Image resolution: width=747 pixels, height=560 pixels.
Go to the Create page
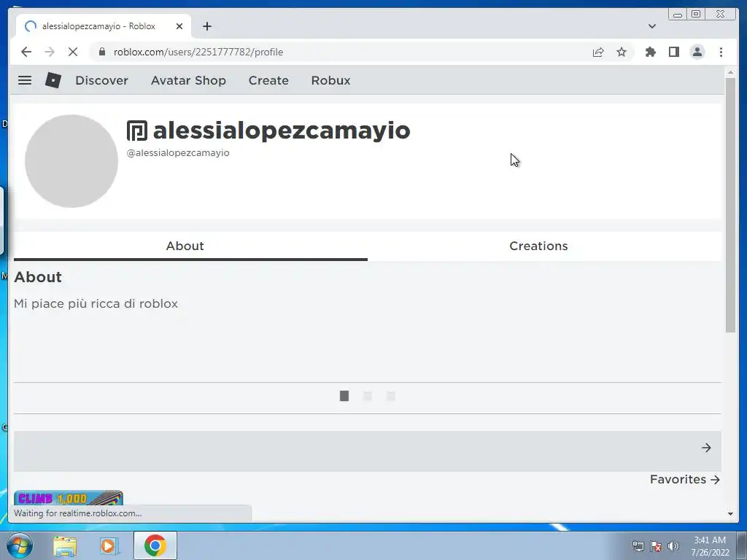click(x=268, y=80)
